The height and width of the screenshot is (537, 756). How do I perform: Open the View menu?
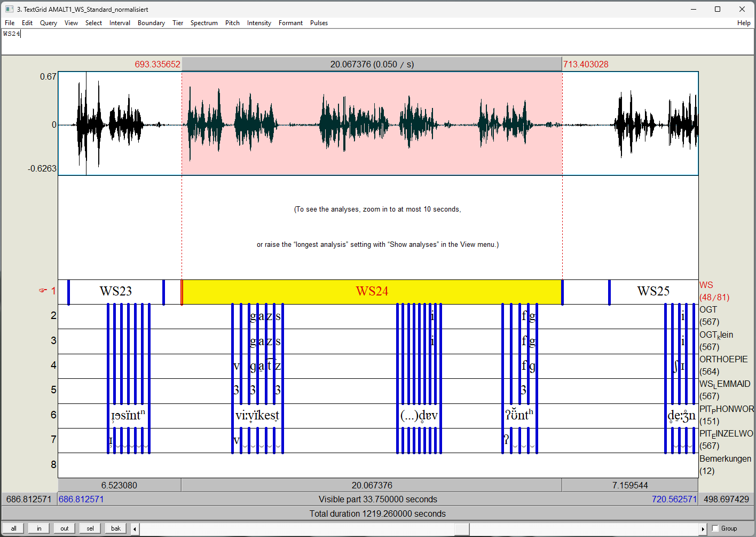71,23
